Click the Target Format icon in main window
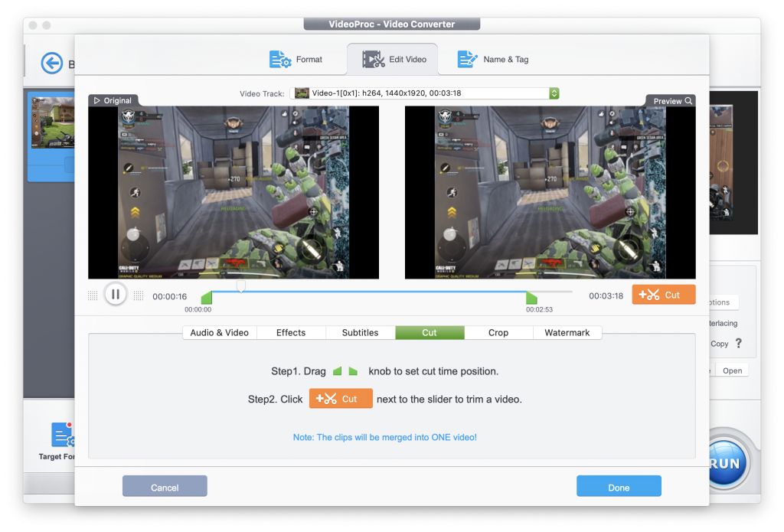Image resolution: width=784 pixels, height=532 pixels. pos(63,435)
